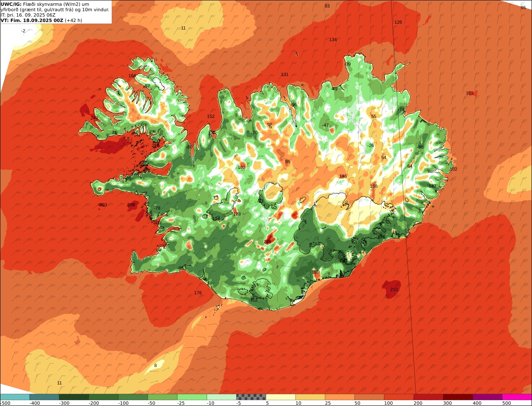
Task: Click the map value 131
Action: click(285, 74)
